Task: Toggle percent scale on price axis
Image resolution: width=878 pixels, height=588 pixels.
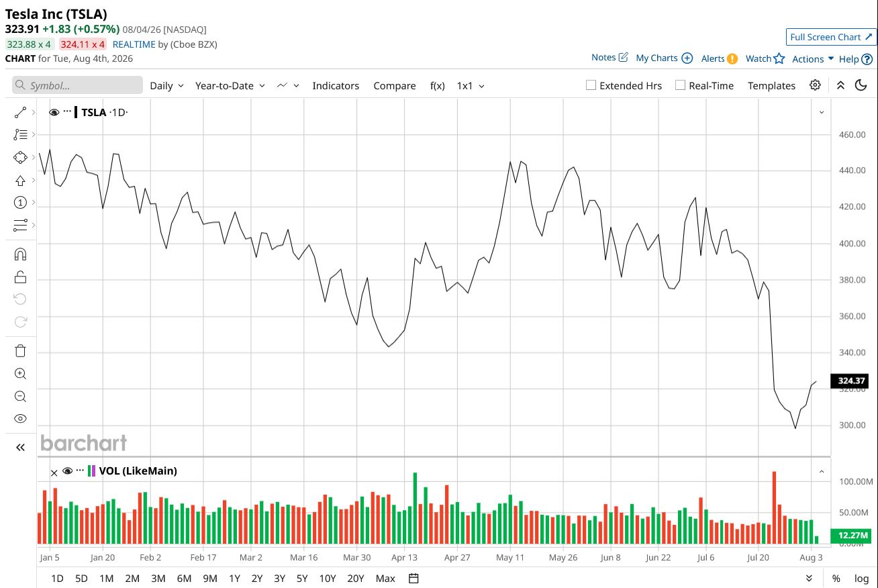Action: point(836,578)
